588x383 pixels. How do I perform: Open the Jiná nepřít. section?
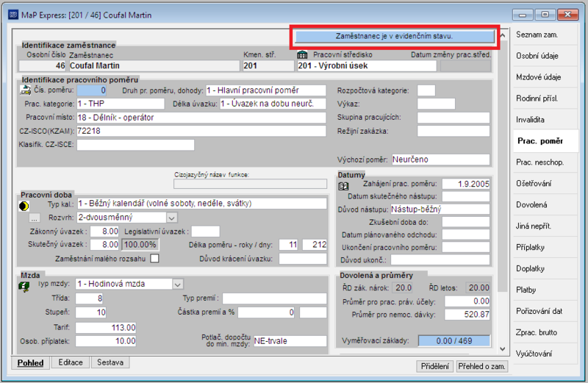(x=545, y=226)
